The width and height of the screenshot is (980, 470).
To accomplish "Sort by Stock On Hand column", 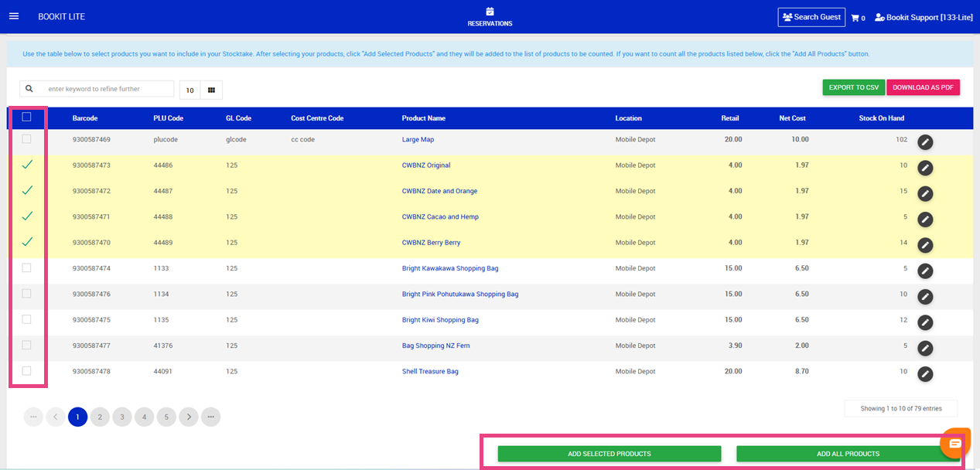I will 882,118.
